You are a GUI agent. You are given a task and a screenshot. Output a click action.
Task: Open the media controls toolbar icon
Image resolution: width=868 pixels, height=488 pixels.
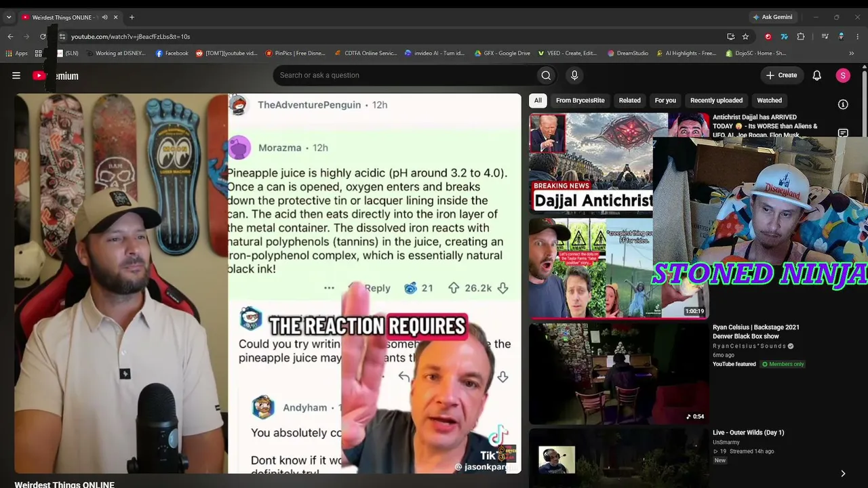point(825,37)
